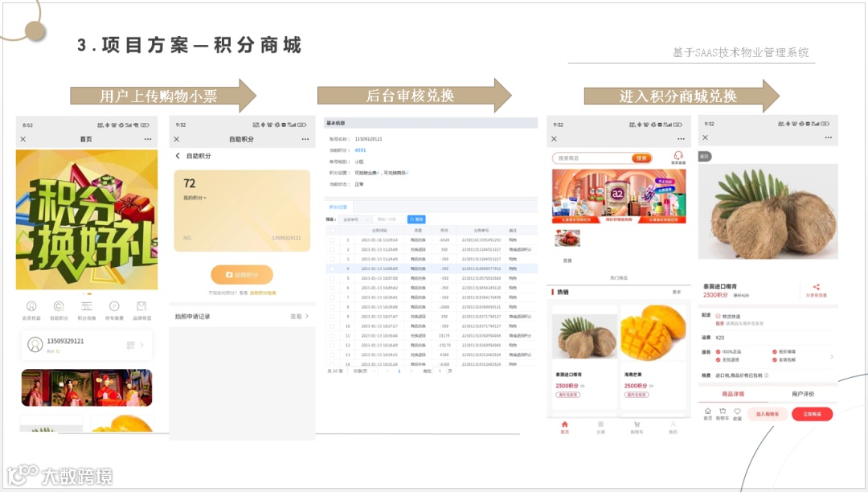Open the 海南芒果 product card
868x492 pixels.
tap(653, 356)
